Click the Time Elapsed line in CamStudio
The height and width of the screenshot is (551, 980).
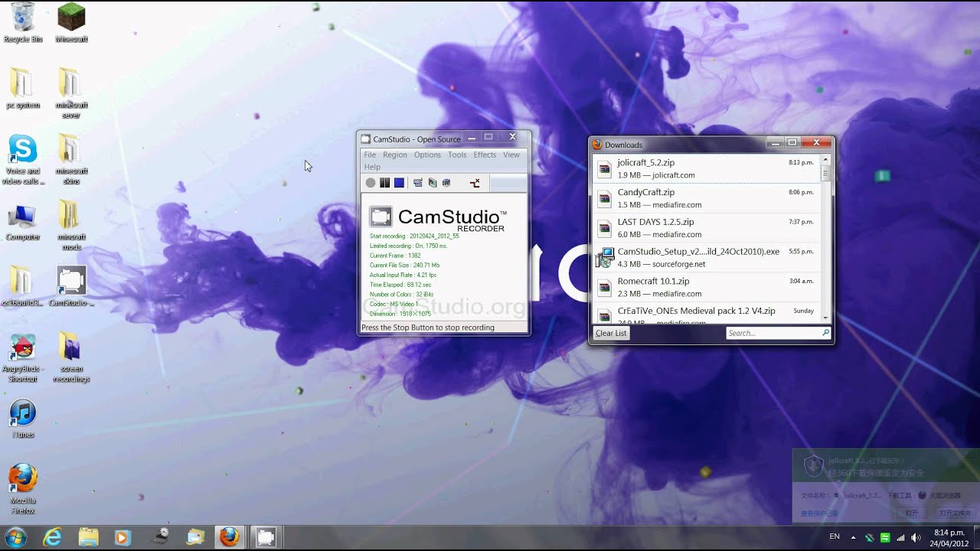(400, 284)
